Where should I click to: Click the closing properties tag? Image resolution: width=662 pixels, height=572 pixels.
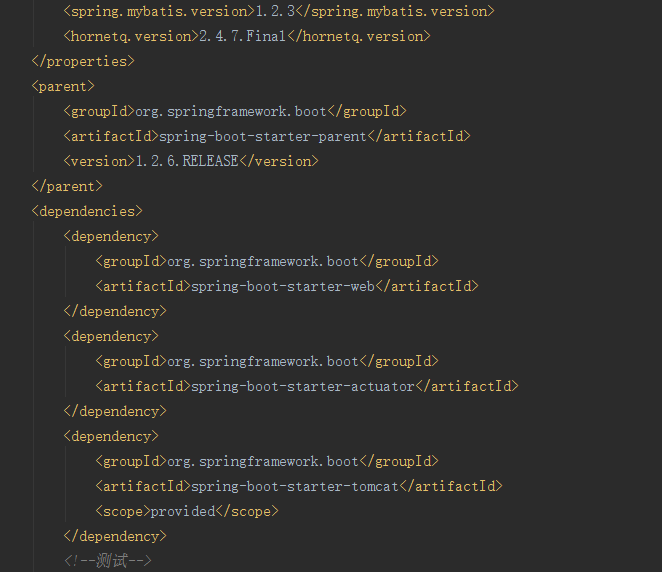[x=83, y=62]
